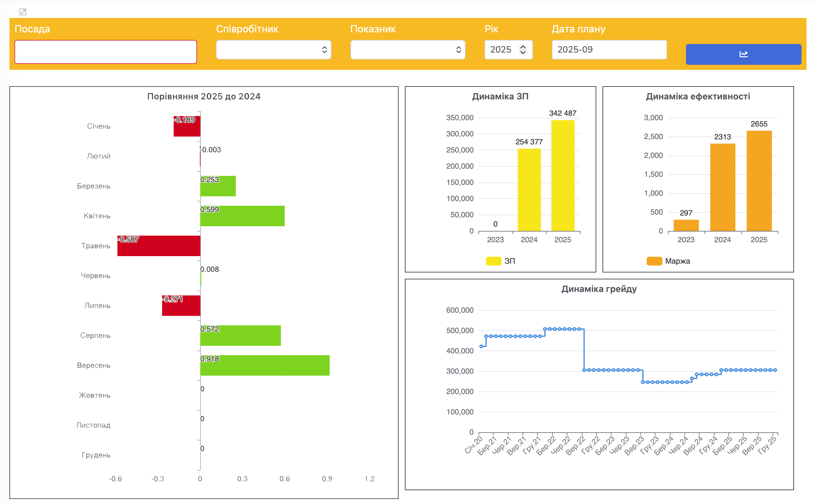Click the Вересень bar labeled 0.918
816x504 pixels.
(x=265, y=365)
